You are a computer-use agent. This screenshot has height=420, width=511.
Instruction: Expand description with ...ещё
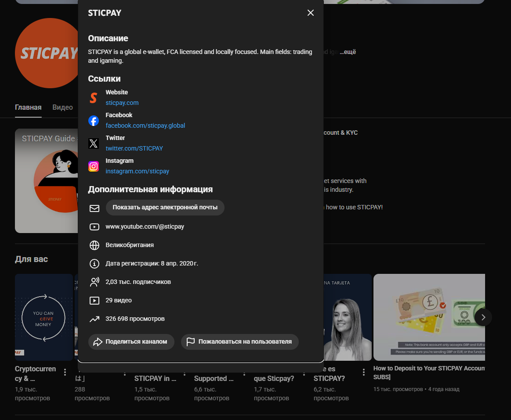348,52
